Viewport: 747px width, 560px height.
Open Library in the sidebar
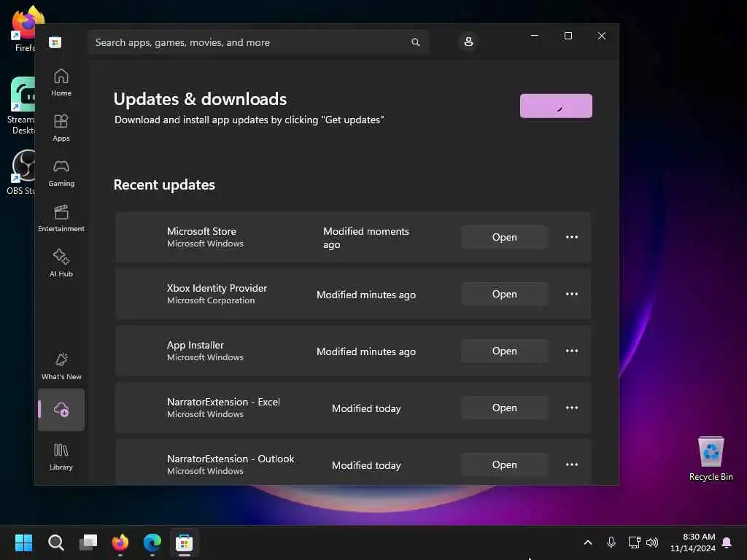pos(61,456)
